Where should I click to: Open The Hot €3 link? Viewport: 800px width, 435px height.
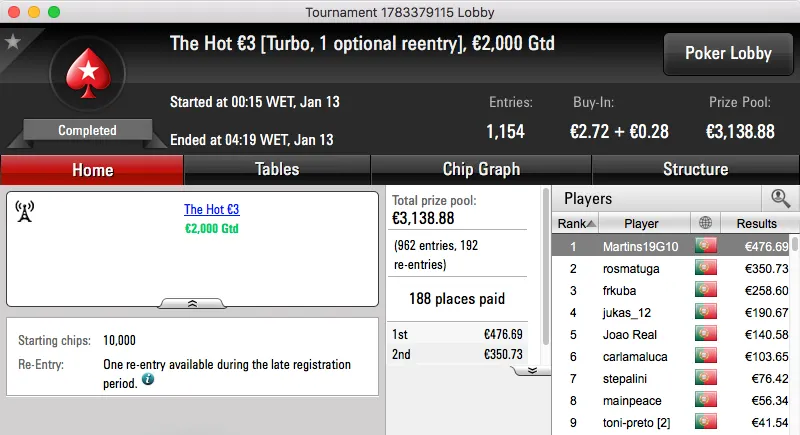point(211,210)
